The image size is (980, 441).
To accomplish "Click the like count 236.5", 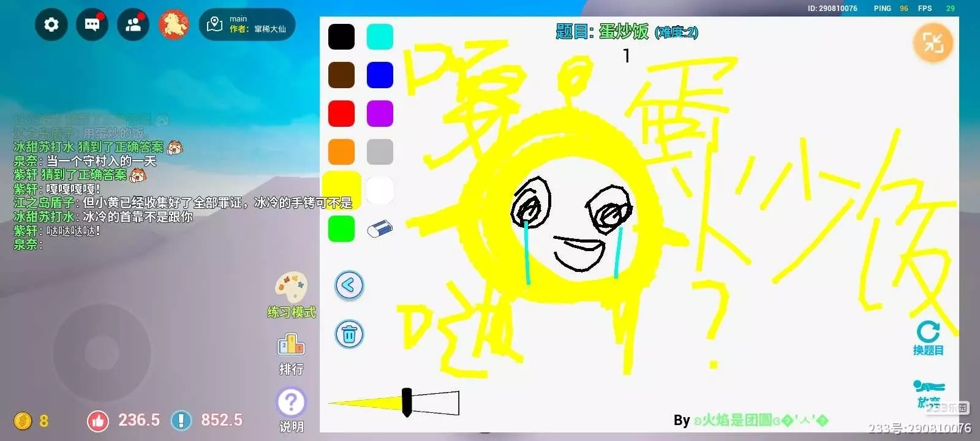I will tap(139, 420).
